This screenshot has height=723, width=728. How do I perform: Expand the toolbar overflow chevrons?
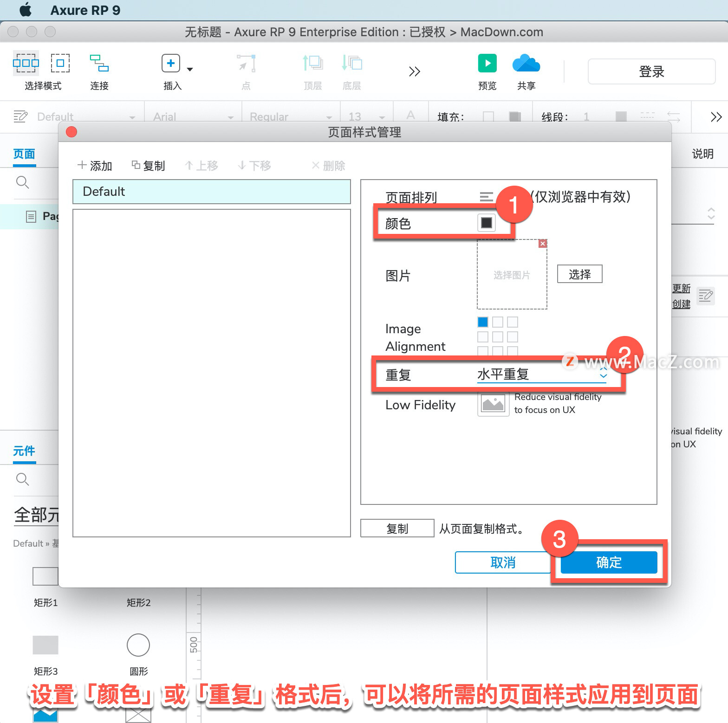pos(414,71)
